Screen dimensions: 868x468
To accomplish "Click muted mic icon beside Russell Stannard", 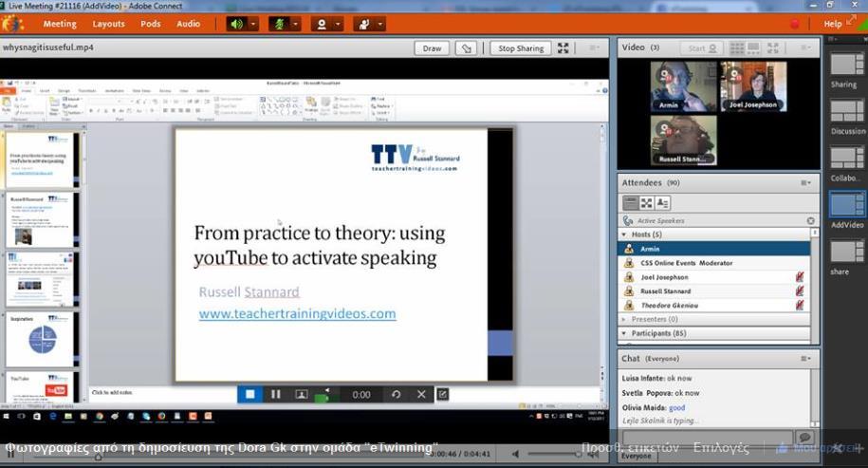I will tap(800, 290).
